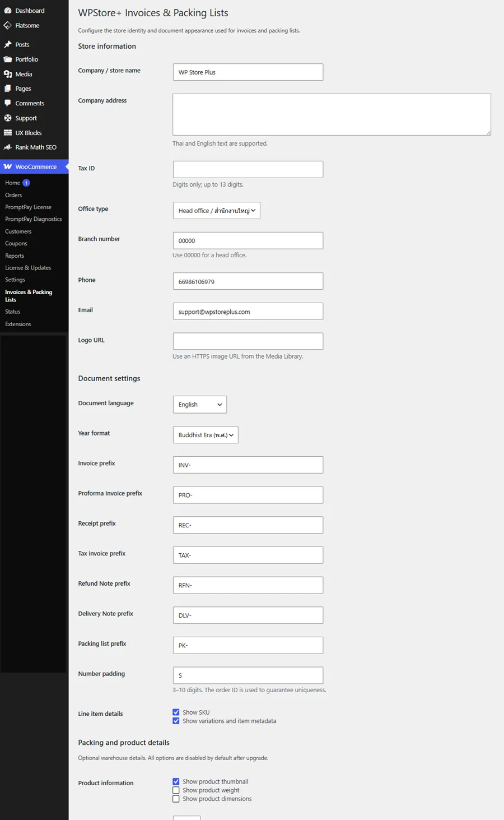This screenshot has height=820, width=504.
Task: Open WooCommerce Status submenu
Action: point(12,312)
